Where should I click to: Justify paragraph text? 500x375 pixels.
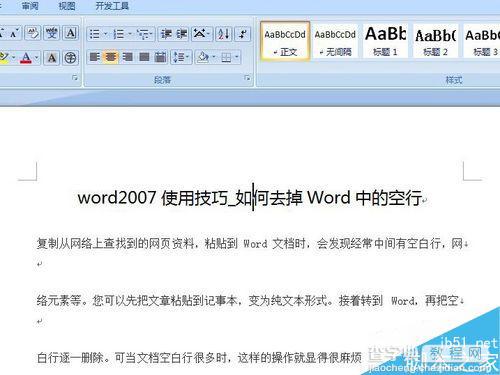point(144,57)
